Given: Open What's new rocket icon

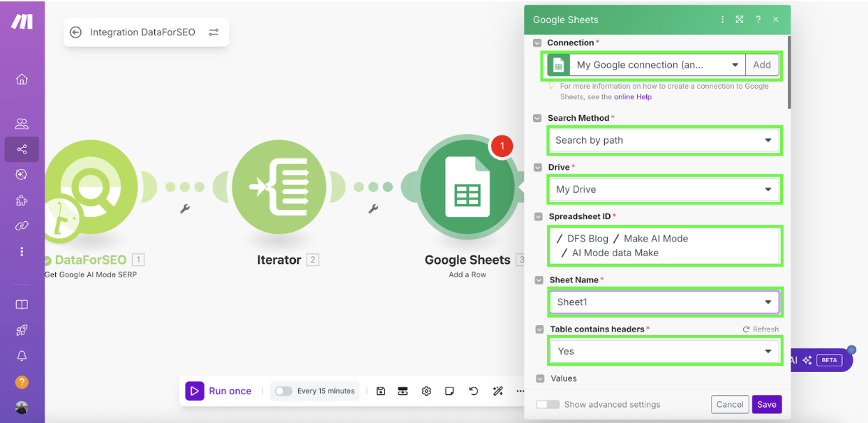Looking at the screenshot, I should (x=22, y=330).
